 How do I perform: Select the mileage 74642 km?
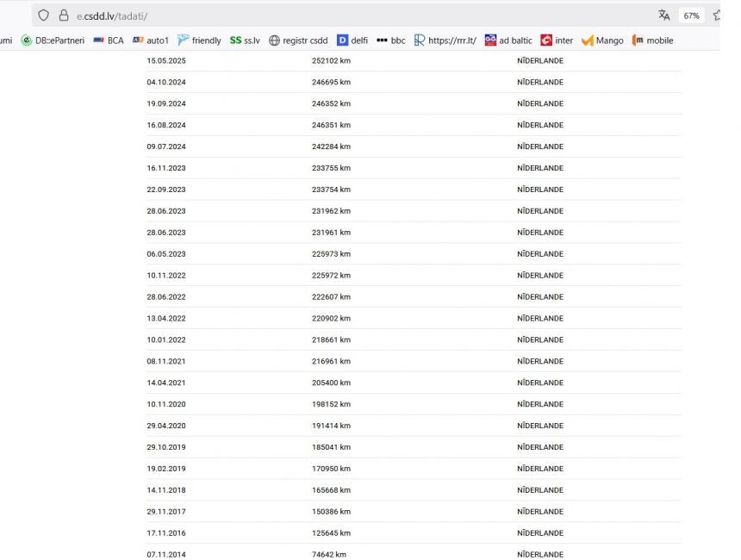329,555
